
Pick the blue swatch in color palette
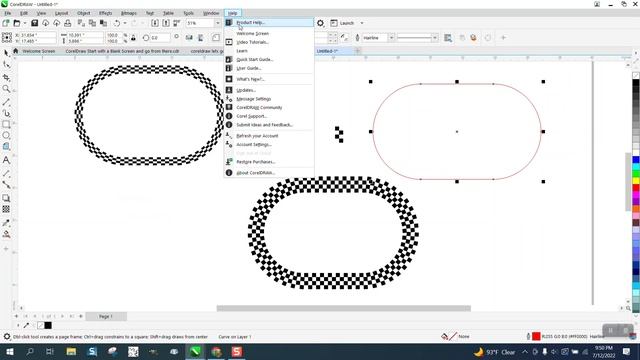[636, 160]
